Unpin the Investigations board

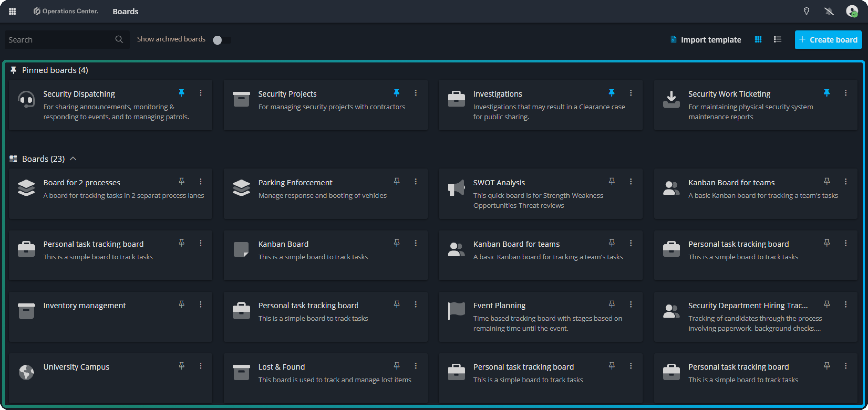[x=612, y=93]
